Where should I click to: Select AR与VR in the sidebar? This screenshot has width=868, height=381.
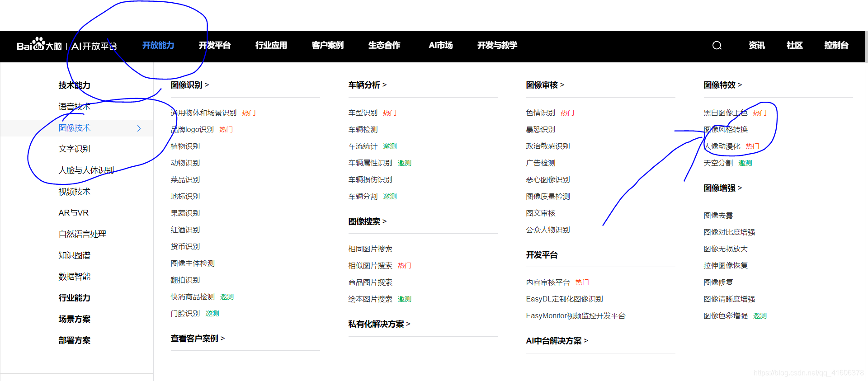(x=73, y=213)
